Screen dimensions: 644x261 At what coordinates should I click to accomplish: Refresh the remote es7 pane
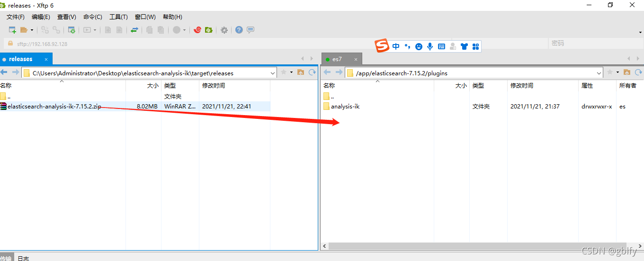click(638, 72)
